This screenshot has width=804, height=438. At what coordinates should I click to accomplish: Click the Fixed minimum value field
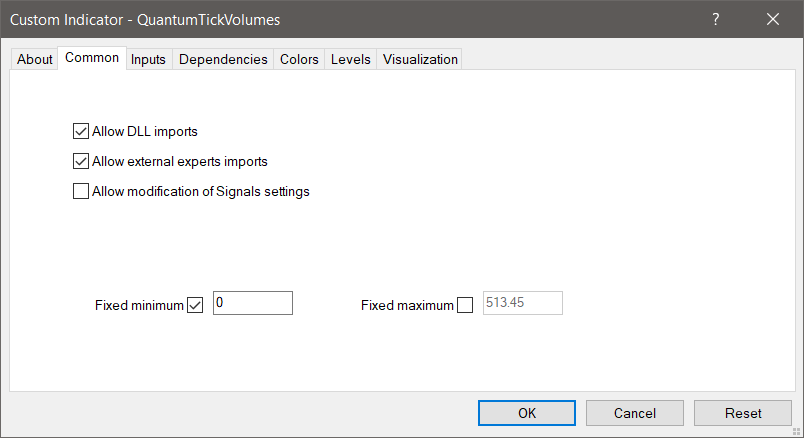coord(252,303)
